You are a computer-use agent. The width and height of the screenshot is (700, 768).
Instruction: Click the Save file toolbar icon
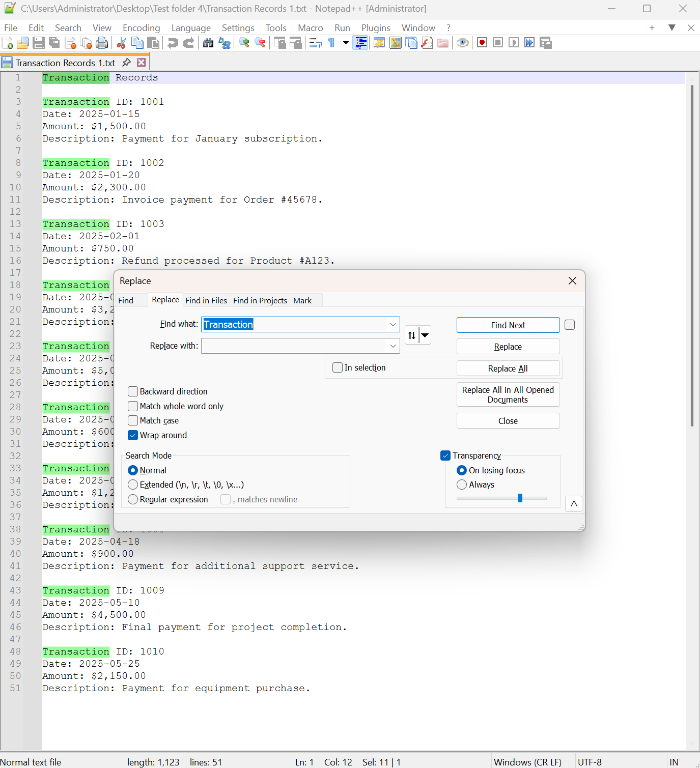click(x=39, y=43)
